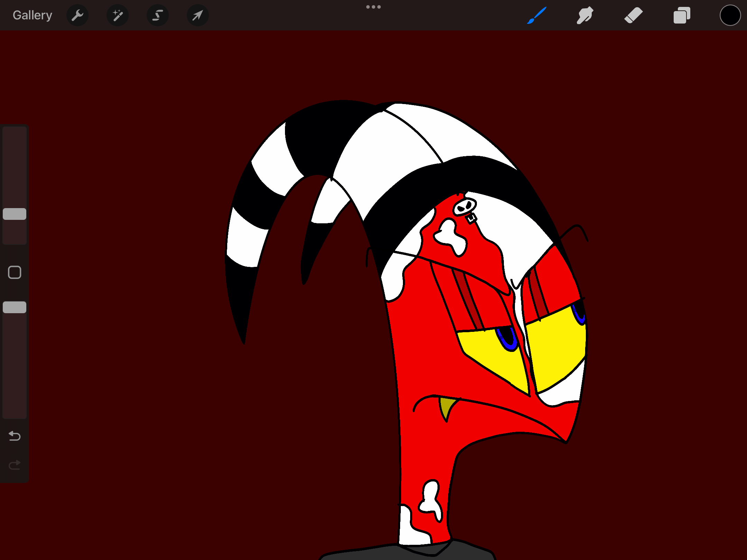The height and width of the screenshot is (560, 747).
Task: Undo the last action
Action: coord(15,436)
